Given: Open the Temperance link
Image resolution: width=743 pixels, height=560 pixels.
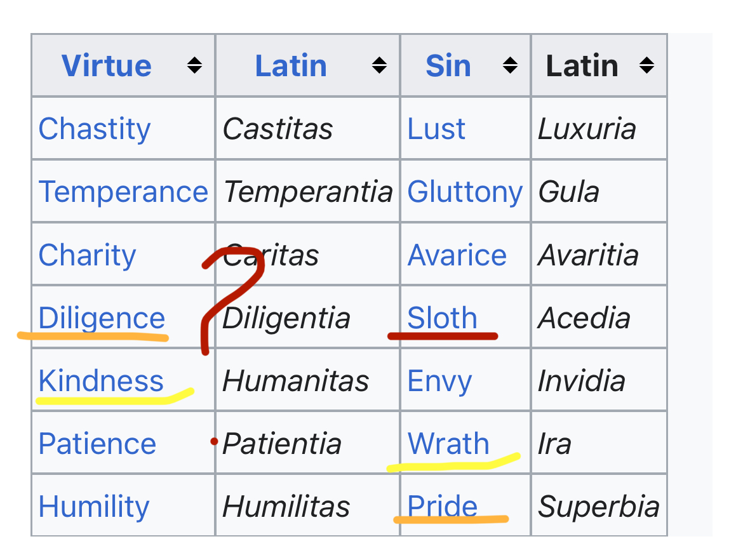Looking at the screenshot, I should click(123, 192).
